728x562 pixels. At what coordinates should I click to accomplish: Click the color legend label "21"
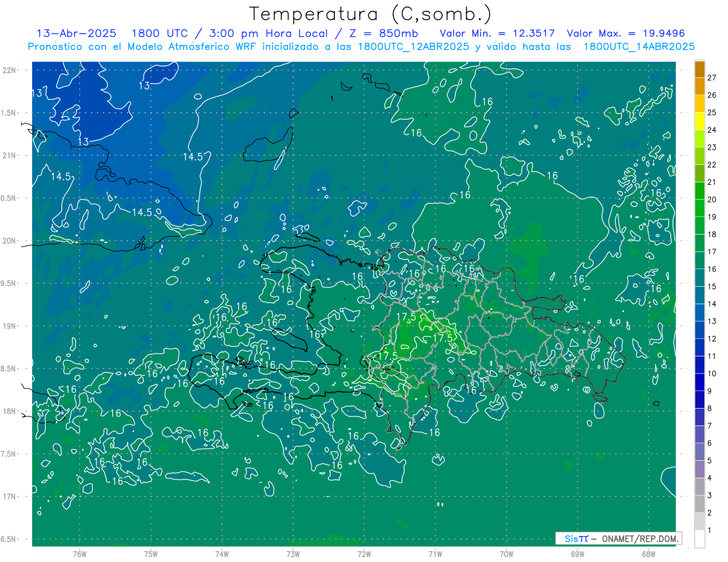point(712,182)
